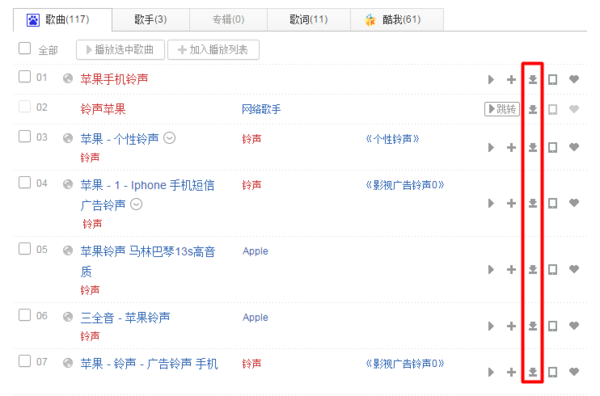Click globe source icon of song 01
The image size is (600, 396).
(x=68, y=79)
